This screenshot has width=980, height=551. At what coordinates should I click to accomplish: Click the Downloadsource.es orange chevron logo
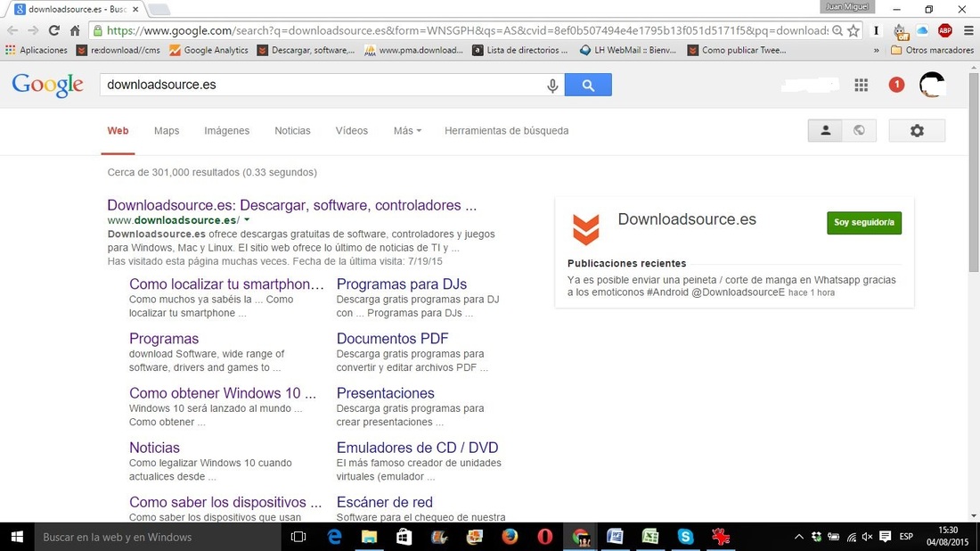[585, 229]
